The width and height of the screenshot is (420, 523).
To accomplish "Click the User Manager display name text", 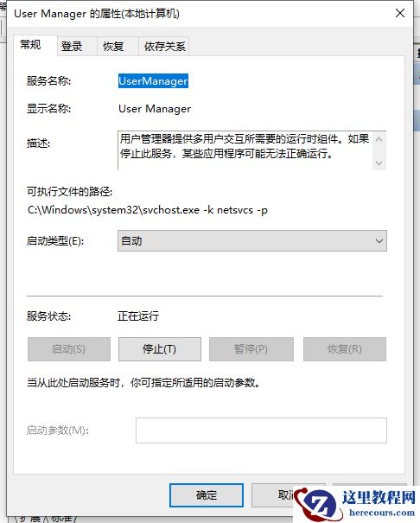I will coord(155,109).
